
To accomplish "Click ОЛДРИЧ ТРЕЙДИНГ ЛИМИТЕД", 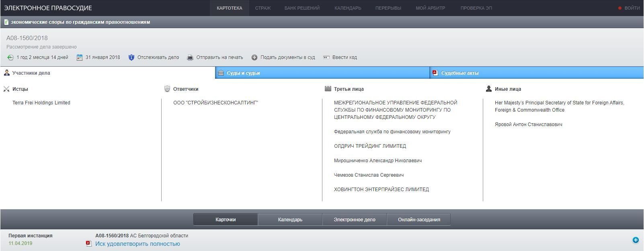I will point(370,146).
